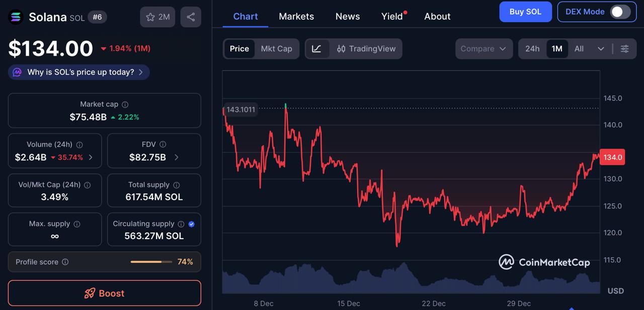This screenshot has width=644, height=310.
Task: Open 'Why is SOL's price up today?' link
Action: pyautogui.click(x=78, y=72)
